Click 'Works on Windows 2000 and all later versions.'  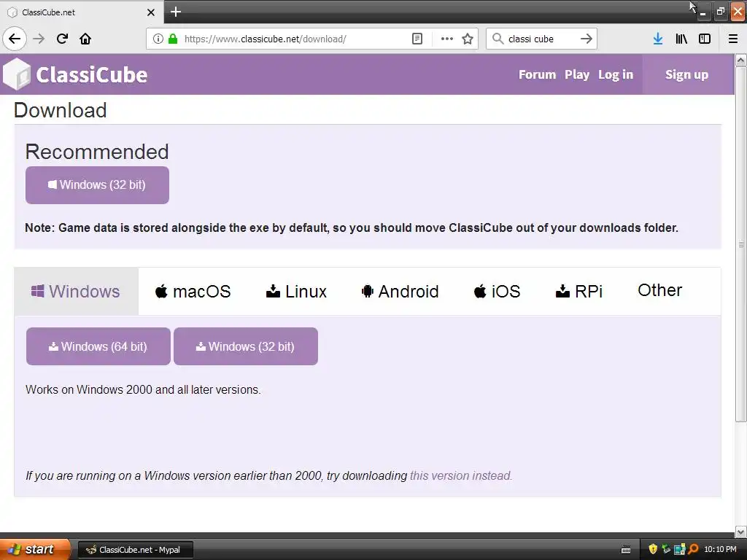pos(143,389)
